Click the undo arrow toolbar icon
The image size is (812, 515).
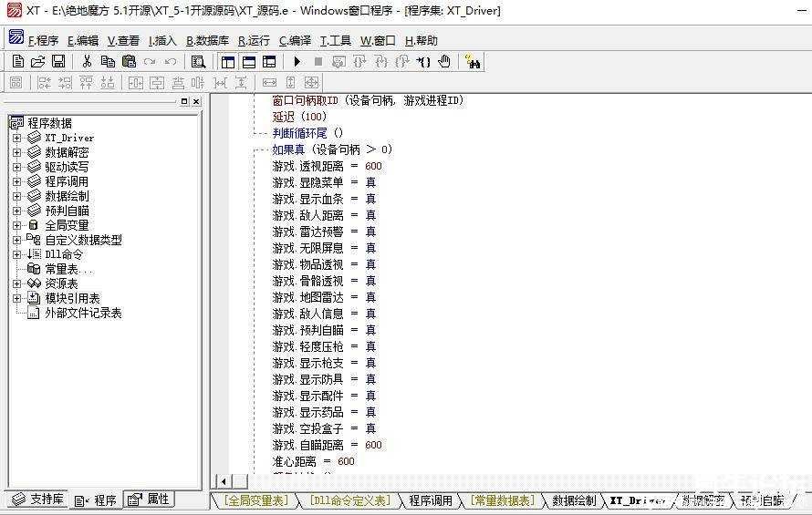click(171, 62)
